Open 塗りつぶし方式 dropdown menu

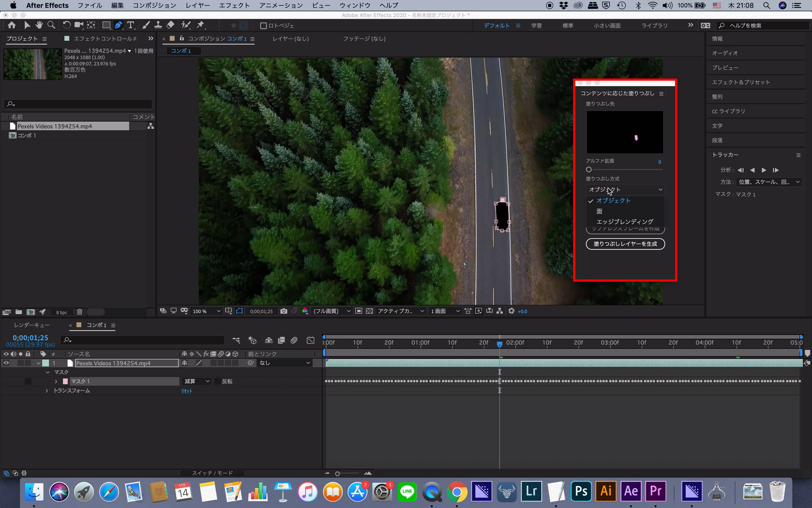(625, 189)
